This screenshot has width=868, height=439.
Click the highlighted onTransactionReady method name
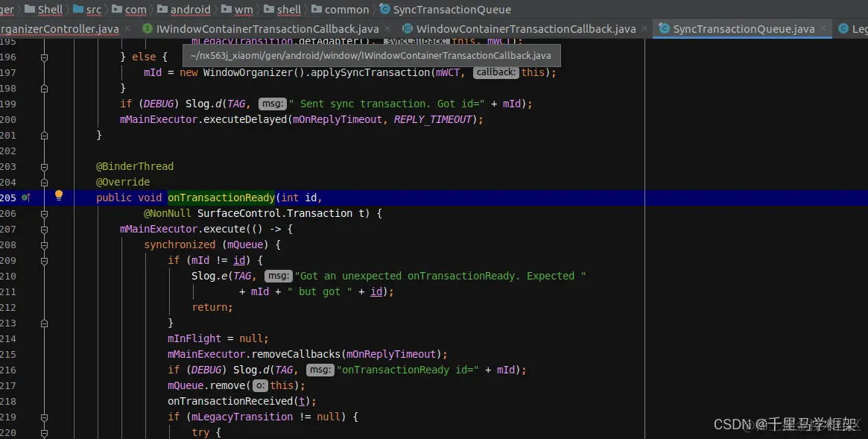coord(221,198)
